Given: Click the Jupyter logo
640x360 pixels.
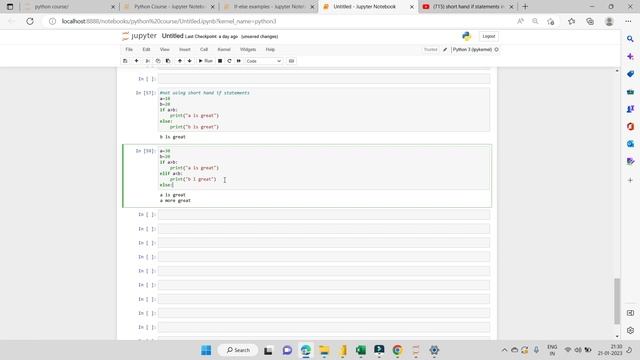Looking at the screenshot, I should [x=139, y=36].
